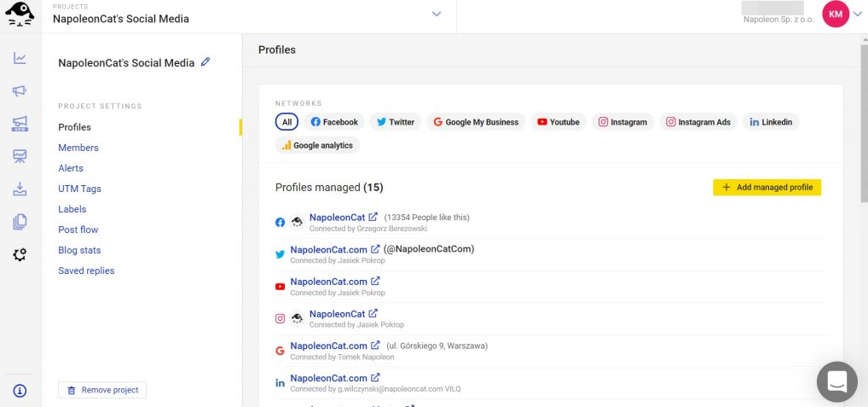The image size is (868, 407).
Task: Click the Remove project button
Action: [x=102, y=390]
